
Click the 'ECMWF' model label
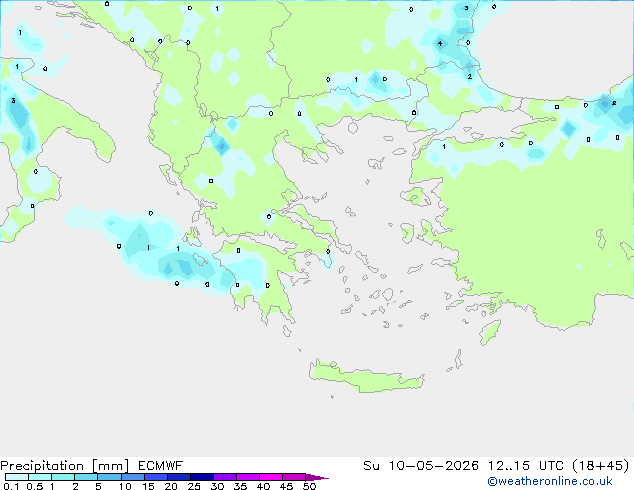click(x=161, y=466)
